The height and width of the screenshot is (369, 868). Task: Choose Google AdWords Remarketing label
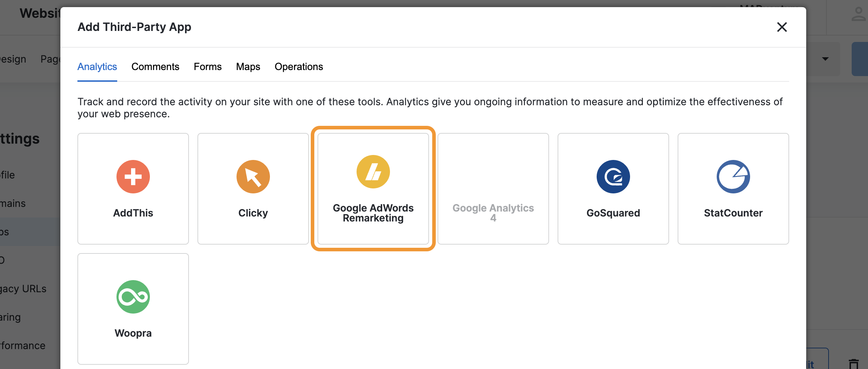coord(373,213)
